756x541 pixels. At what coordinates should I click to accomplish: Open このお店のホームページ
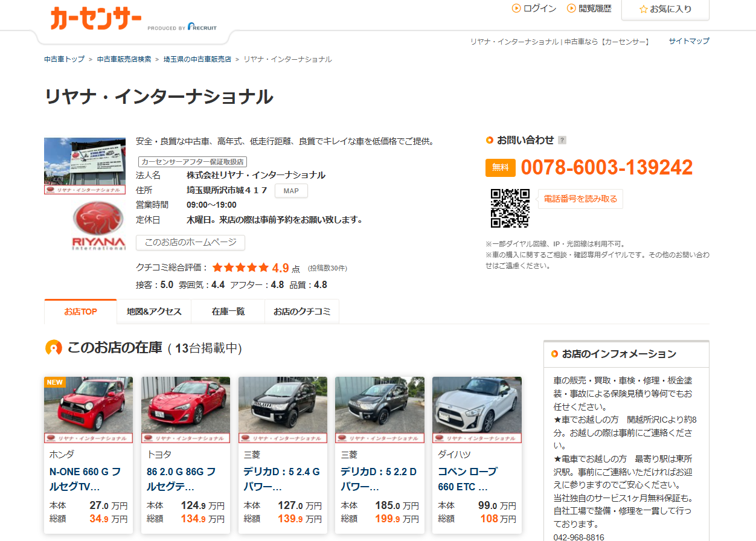click(190, 243)
